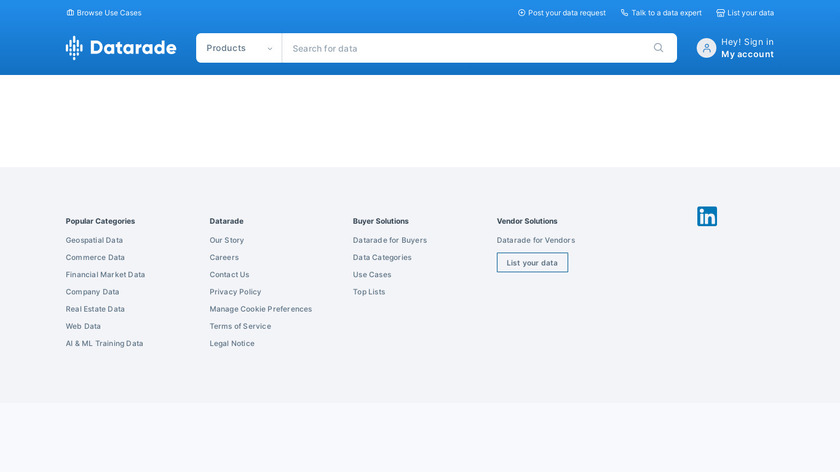The width and height of the screenshot is (840, 472).
Task: Click List your data in top bar
Action: pos(745,13)
